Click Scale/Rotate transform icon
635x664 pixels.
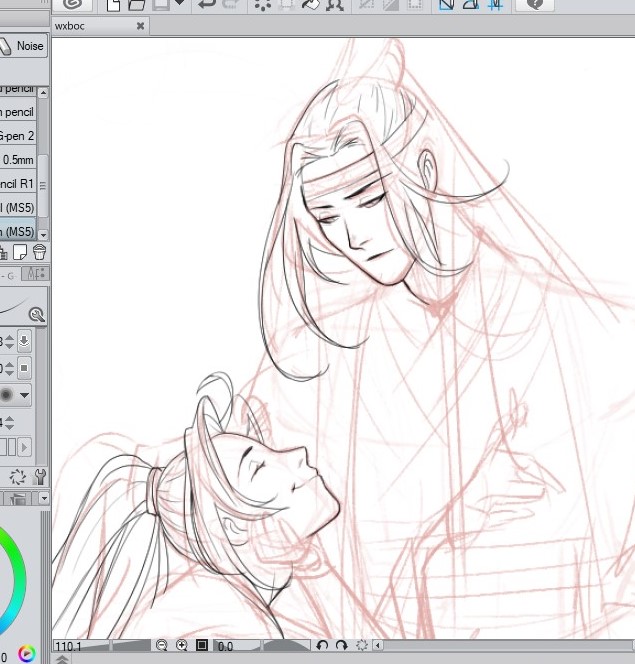point(334,5)
